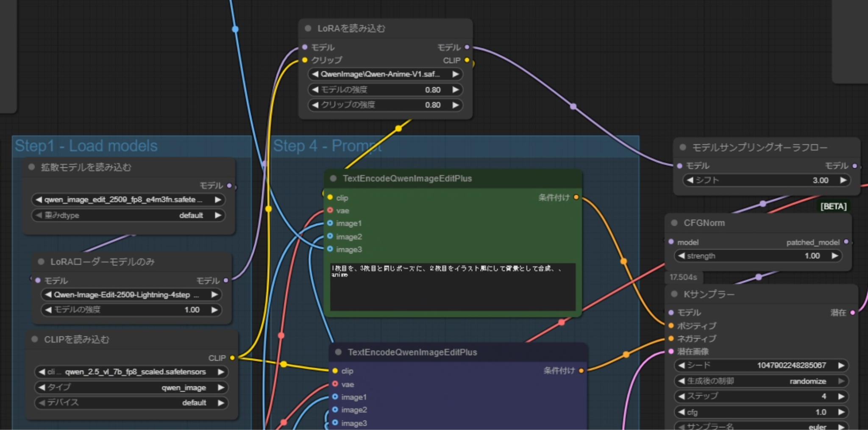868x430 pixels.
Task: Collapse green TextEncodeQwenImageEditPlus node header dot
Action: tap(333, 178)
